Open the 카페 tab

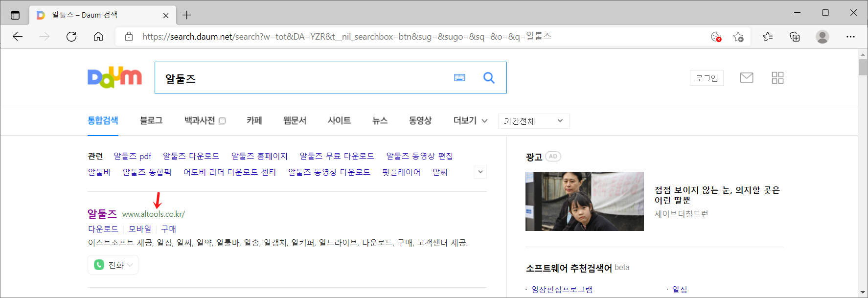coord(254,120)
